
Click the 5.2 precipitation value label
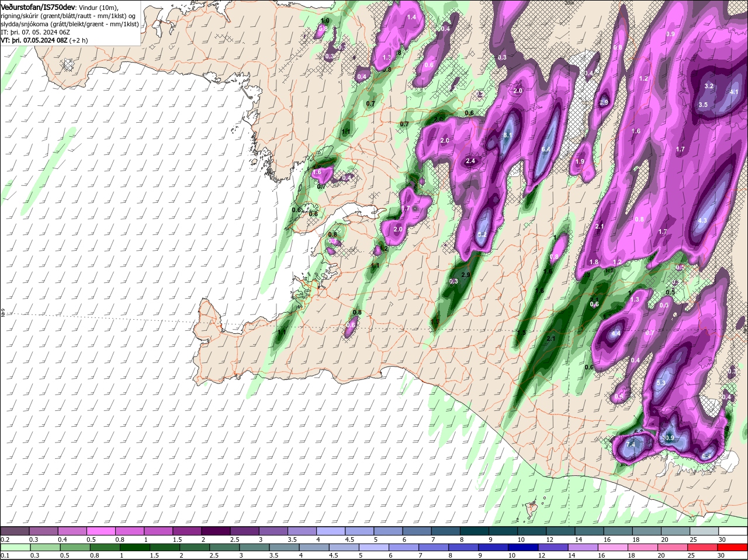(x=482, y=234)
